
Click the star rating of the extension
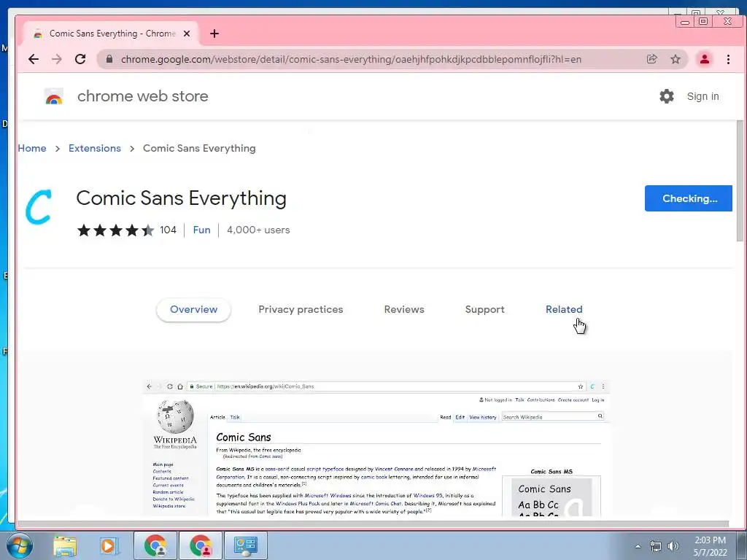click(x=115, y=230)
